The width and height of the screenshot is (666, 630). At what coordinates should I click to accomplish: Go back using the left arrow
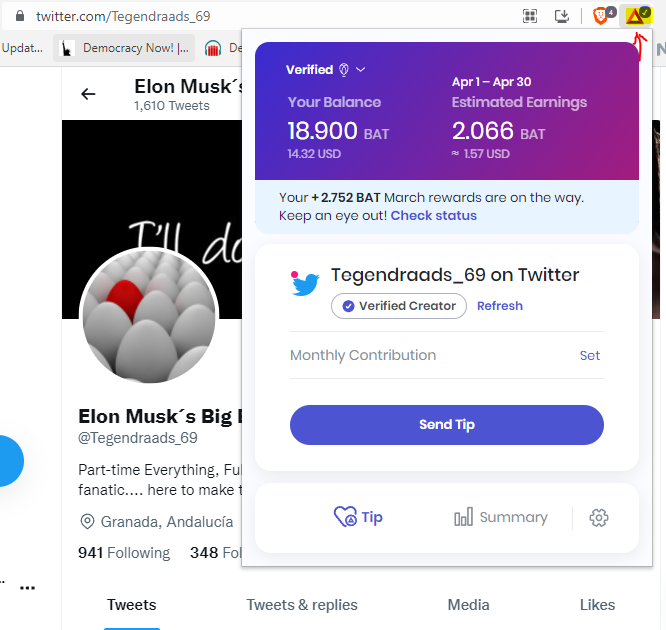(88, 94)
